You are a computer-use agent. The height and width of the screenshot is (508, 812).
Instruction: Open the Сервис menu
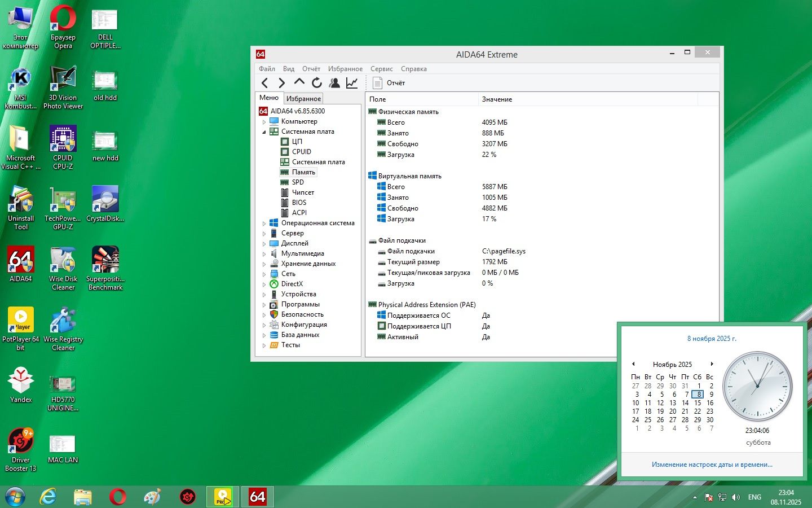[382, 69]
